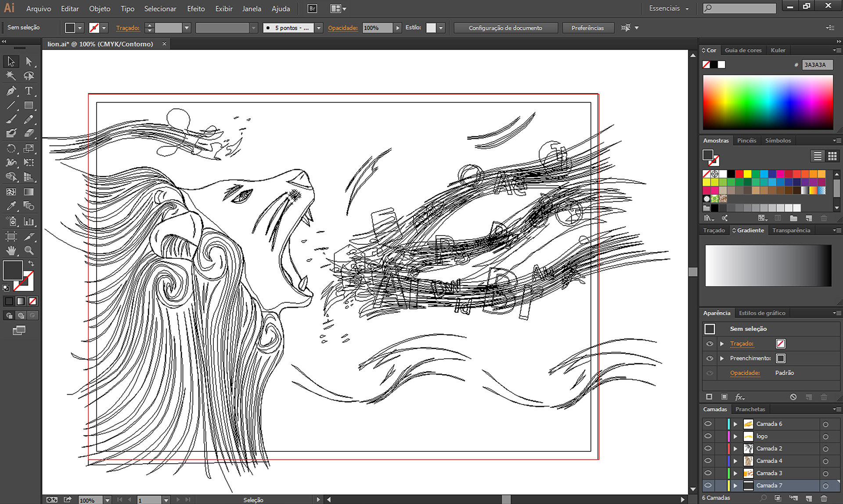Hide the Camada 6 layer
The height and width of the screenshot is (504, 843).
coord(708,424)
